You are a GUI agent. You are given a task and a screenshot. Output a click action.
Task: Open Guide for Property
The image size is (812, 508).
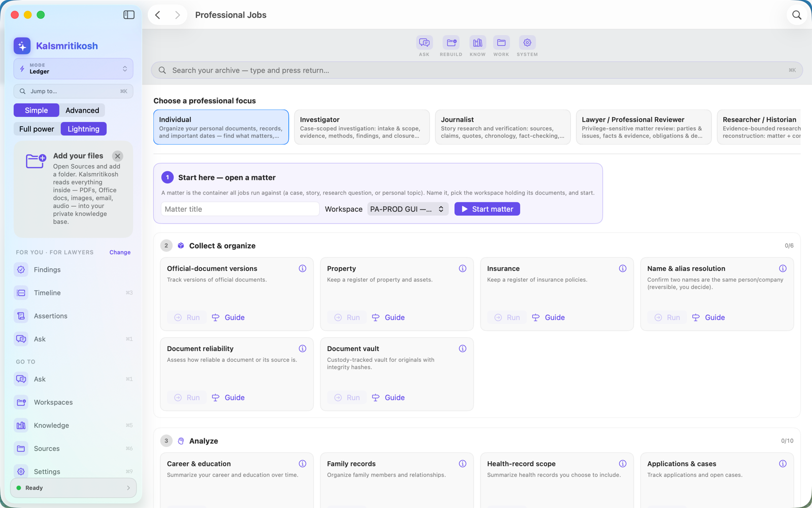388,317
